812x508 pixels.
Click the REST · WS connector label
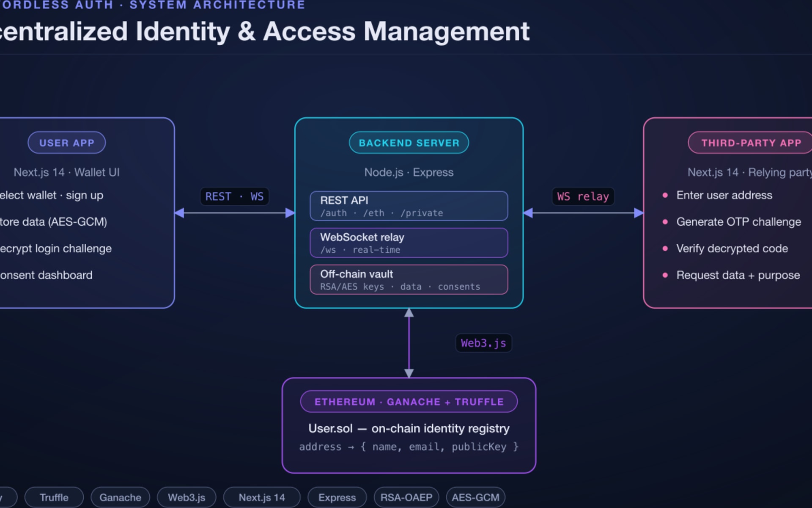tap(234, 196)
